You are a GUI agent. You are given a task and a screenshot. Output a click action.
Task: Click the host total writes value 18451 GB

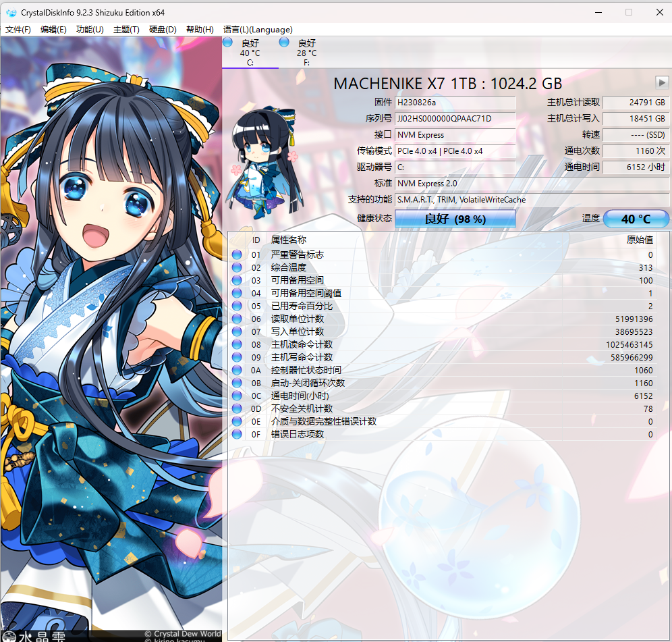point(636,119)
